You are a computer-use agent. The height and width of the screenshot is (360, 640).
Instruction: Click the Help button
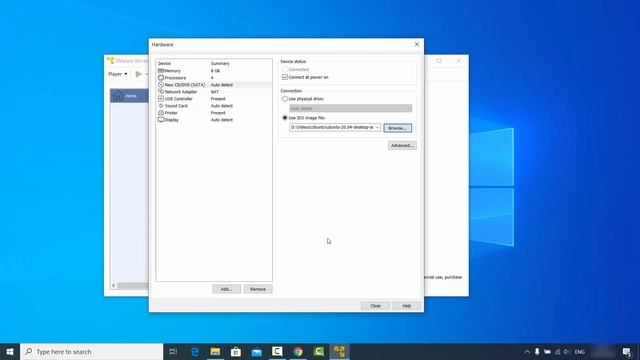[407, 306]
